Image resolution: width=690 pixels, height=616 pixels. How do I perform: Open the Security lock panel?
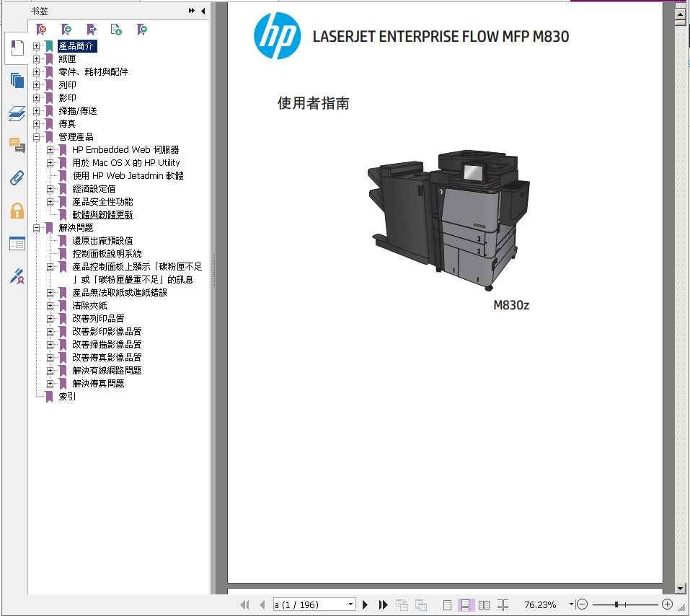point(17,211)
